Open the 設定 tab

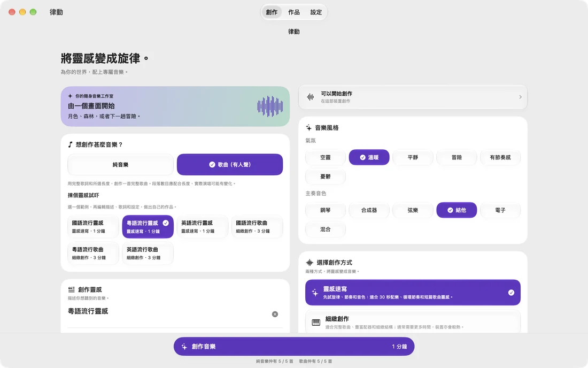316,12
